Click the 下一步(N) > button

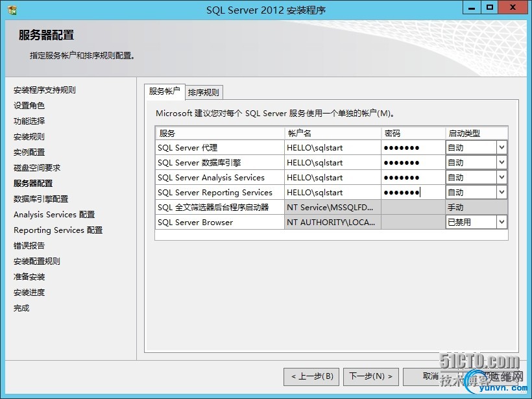point(371,376)
